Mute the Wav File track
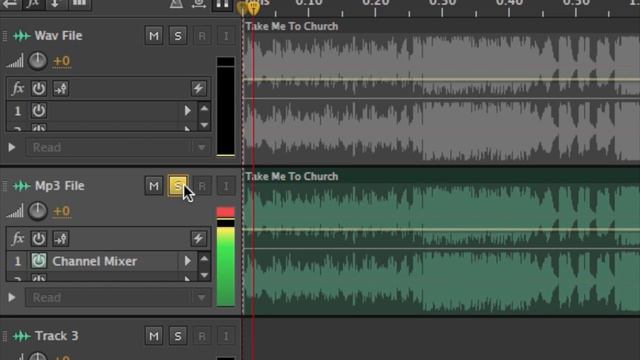Viewport: 640px width, 360px height. click(x=154, y=36)
